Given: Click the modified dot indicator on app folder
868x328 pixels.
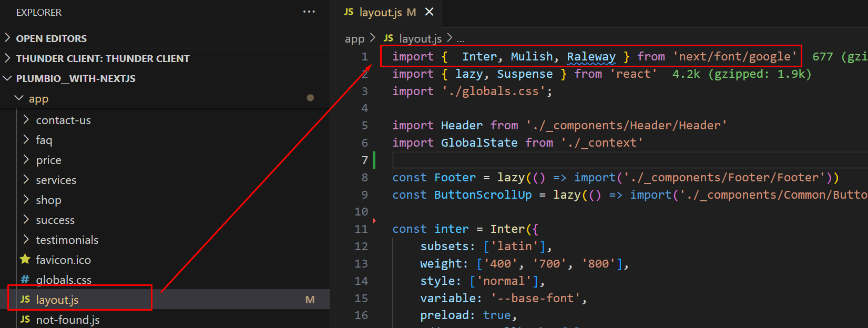Looking at the screenshot, I should (x=310, y=98).
